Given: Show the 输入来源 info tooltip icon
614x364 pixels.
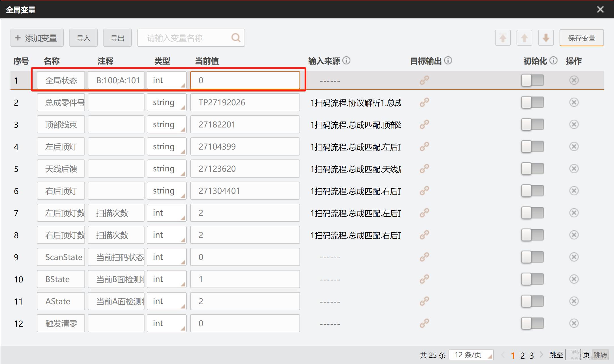Looking at the screenshot, I should point(346,60).
